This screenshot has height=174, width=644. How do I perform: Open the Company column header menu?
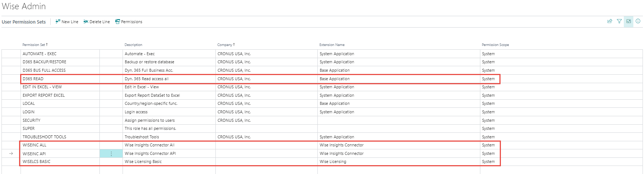click(x=225, y=45)
